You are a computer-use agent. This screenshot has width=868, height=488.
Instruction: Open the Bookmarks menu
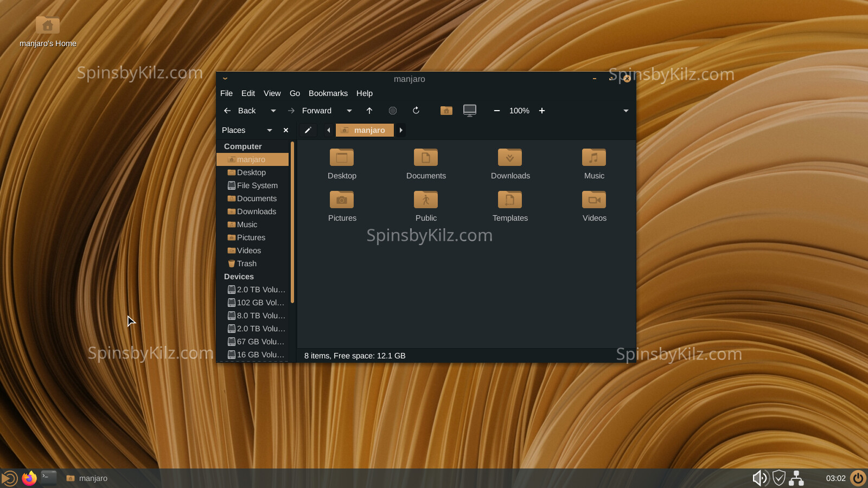pos(328,93)
